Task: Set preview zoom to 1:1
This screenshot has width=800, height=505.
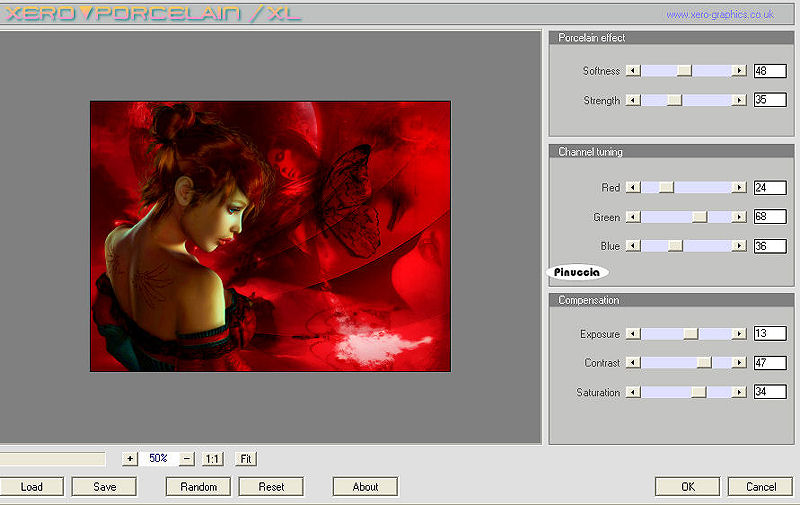Action: [212, 459]
